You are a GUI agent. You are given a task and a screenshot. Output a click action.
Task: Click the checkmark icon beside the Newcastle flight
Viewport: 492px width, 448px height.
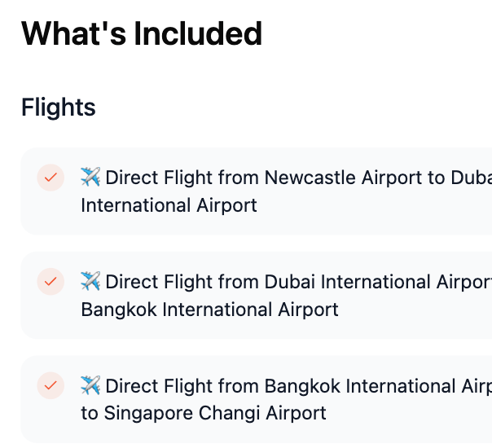[51, 177]
